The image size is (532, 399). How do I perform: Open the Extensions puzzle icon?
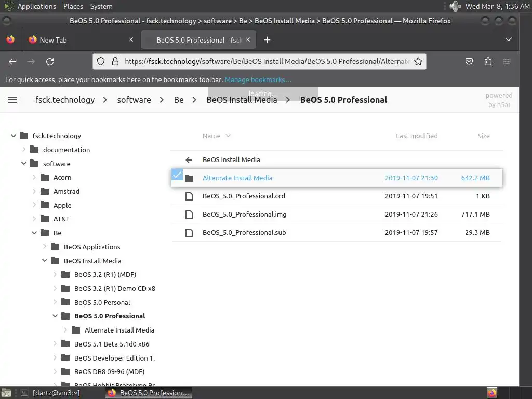[488, 61]
